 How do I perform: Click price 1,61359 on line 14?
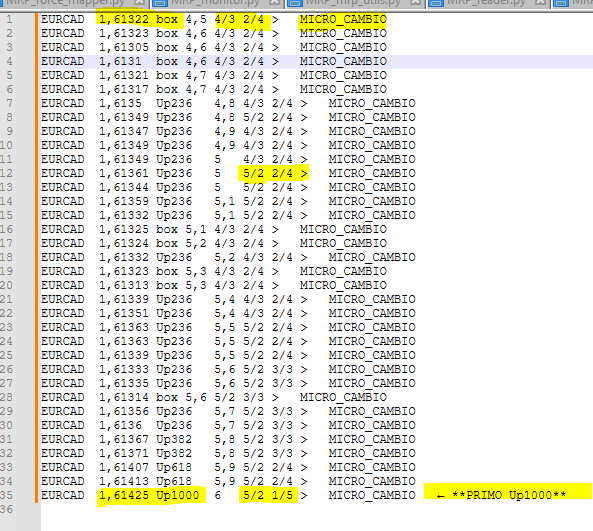(x=124, y=201)
